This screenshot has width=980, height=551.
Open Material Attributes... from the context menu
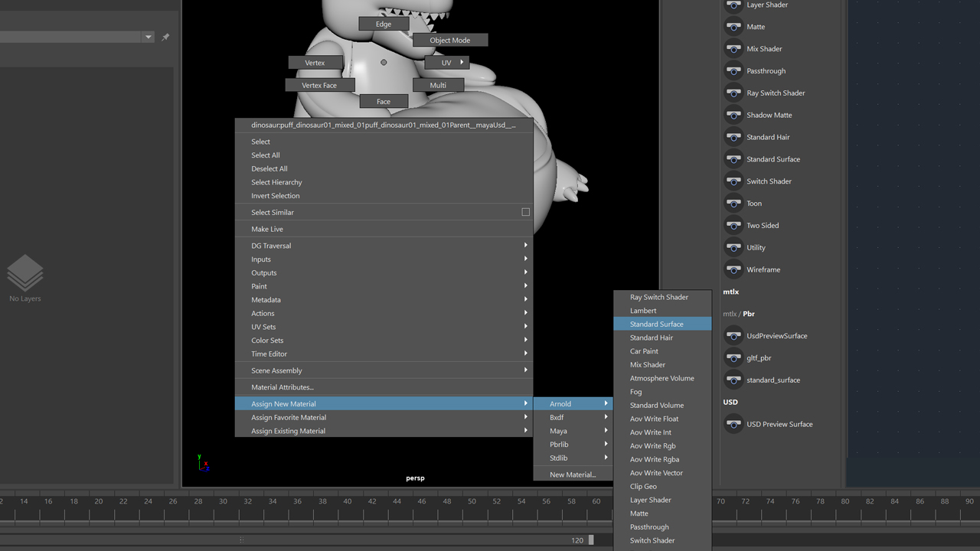[384, 388]
